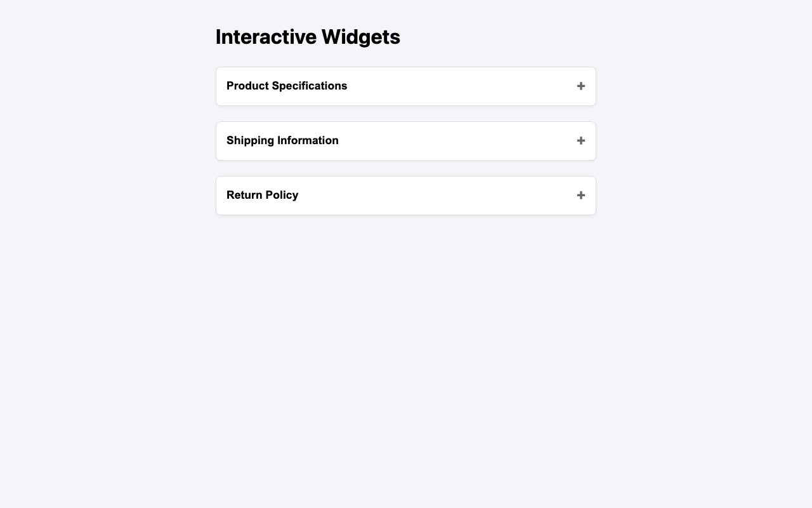The height and width of the screenshot is (508, 812).
Task: Click the plus icon on Return Policy
Action: pyautogui.click(x=580, y=195)
